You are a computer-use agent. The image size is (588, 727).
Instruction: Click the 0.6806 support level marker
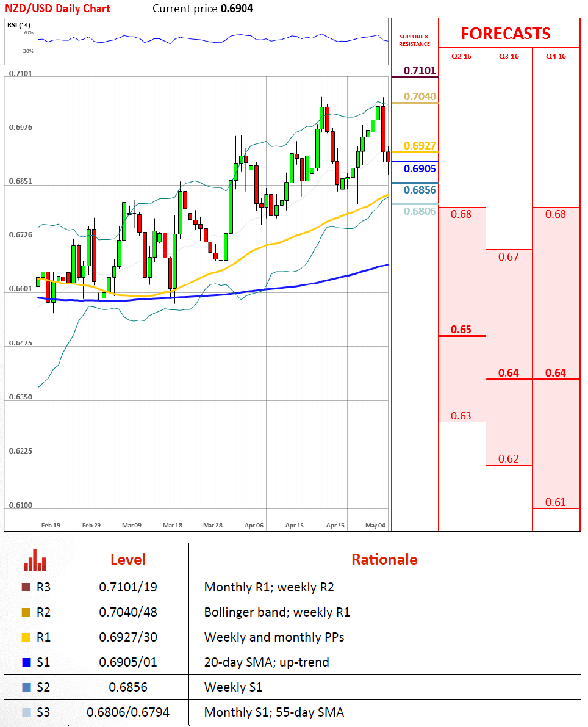[420, 211]
